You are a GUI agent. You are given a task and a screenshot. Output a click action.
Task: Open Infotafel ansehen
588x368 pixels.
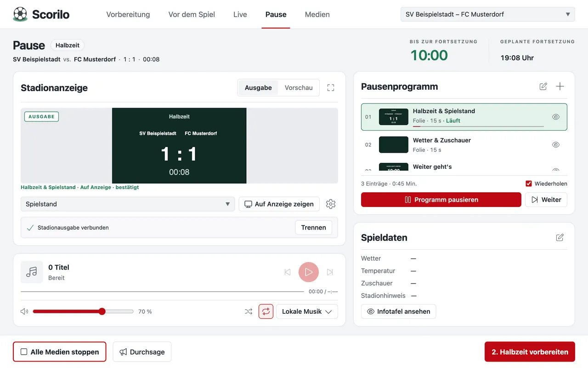pyautogui.click(x=399, y=311)
